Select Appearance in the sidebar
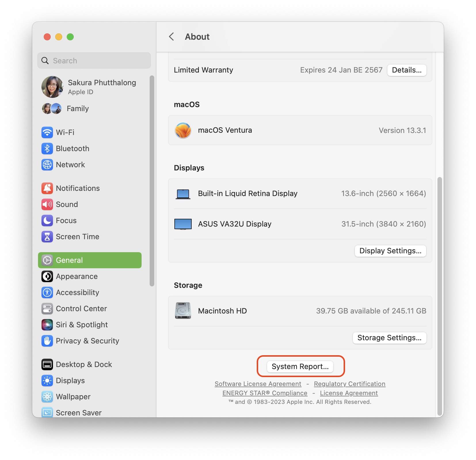Image resolution: width=476 pixels, height=460 pixels. point(77,276)
